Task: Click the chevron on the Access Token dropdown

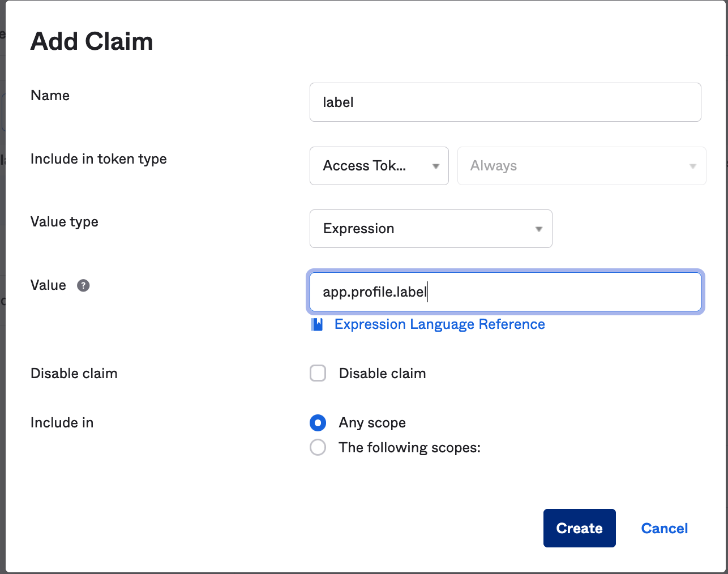Action: click(x=435, y=166)
